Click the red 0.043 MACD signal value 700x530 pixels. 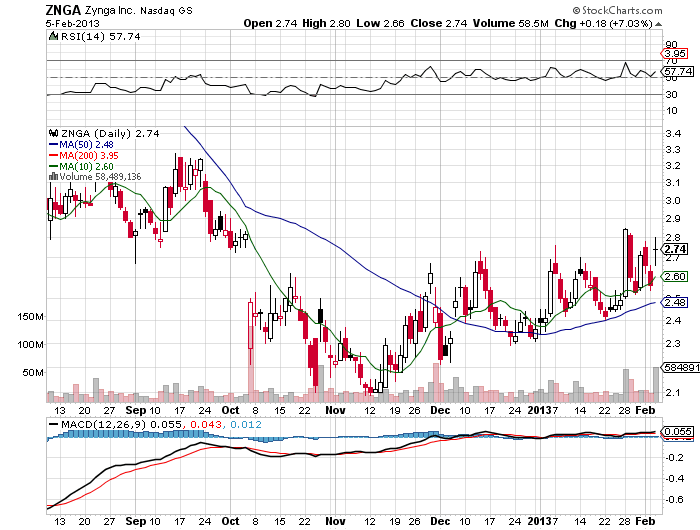click(x=206, y=425)
